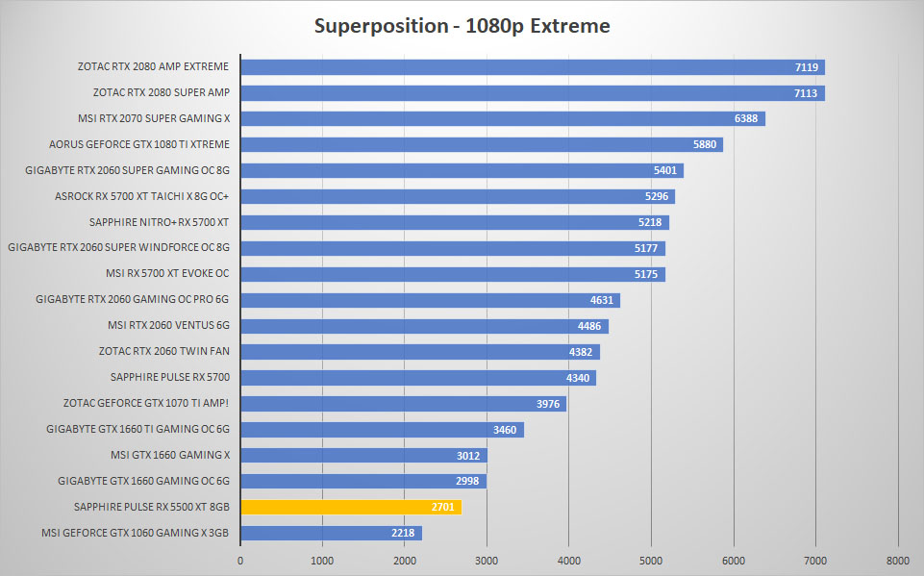Screen dimensions: 924x576
Task: Click the 2998 bar value
Action: (x=467, y=481)
